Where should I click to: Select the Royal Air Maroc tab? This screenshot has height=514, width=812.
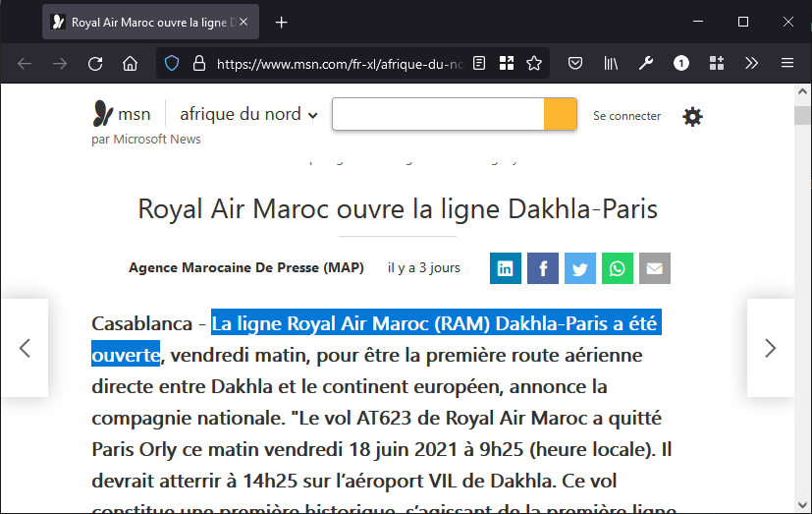click(150, 23)
